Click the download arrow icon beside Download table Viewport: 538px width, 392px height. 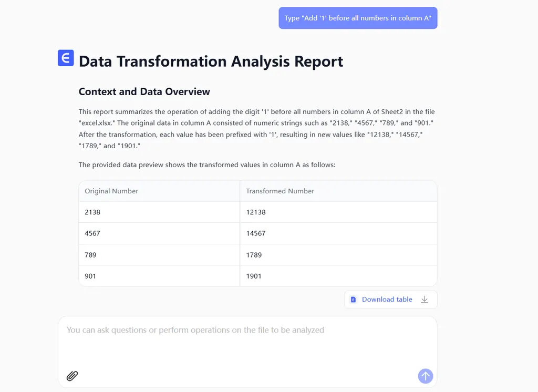point(425,300)
